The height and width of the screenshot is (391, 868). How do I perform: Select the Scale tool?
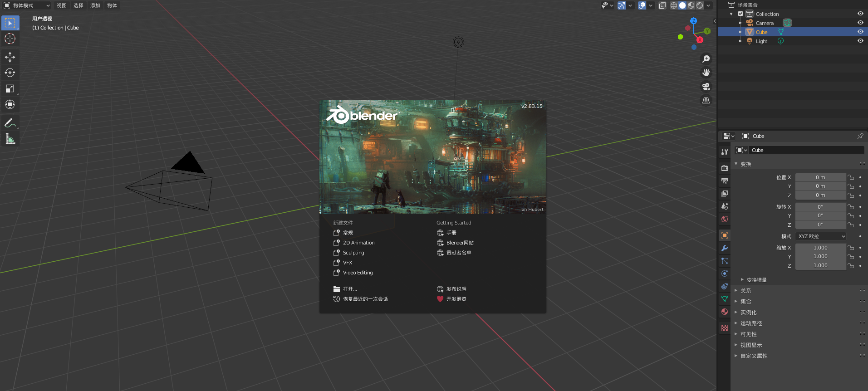(x=10, y=88)
